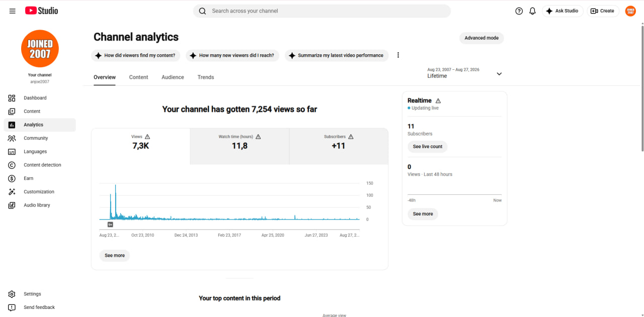Click the Customization magic wand icon
Viewport: 644px width, 317px height.
click(x=12, y=192)
